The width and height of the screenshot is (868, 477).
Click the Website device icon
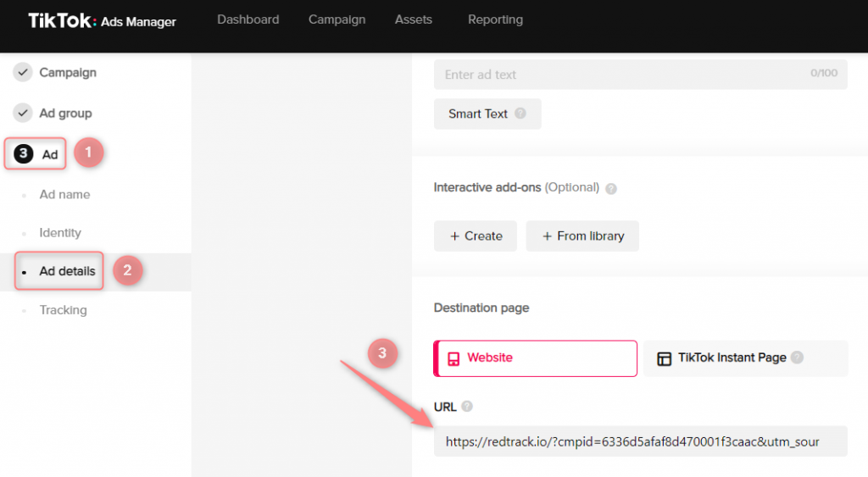453,358
